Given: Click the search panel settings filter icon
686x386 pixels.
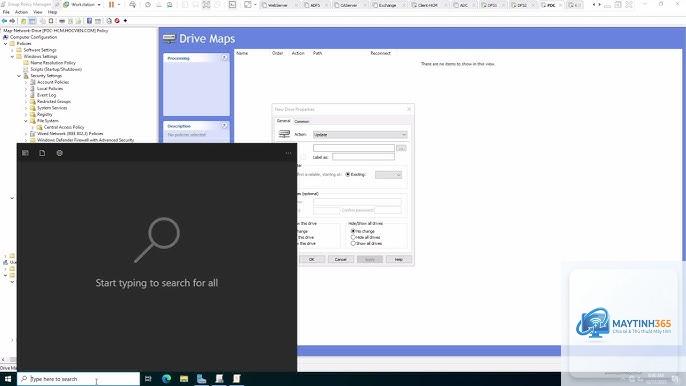Looking at the screenshot, I should [x=60, y=153].
